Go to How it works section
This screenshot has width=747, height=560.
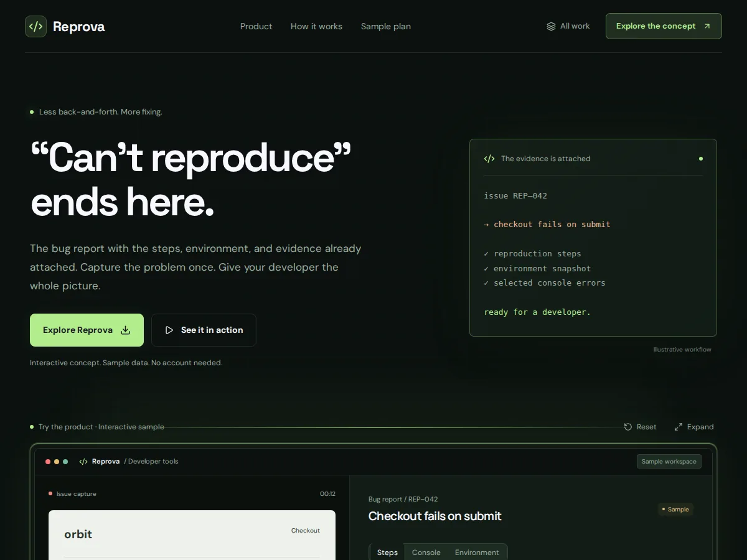coord(316,26)
